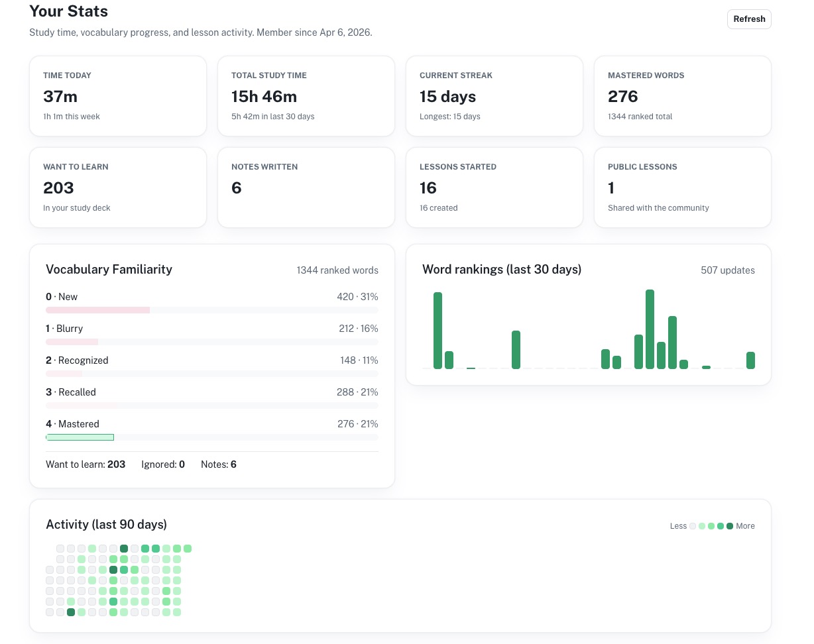Viewport: 814px width, 644px height.
Task: Click the "1344 ranked total" text
Action: 640,117
